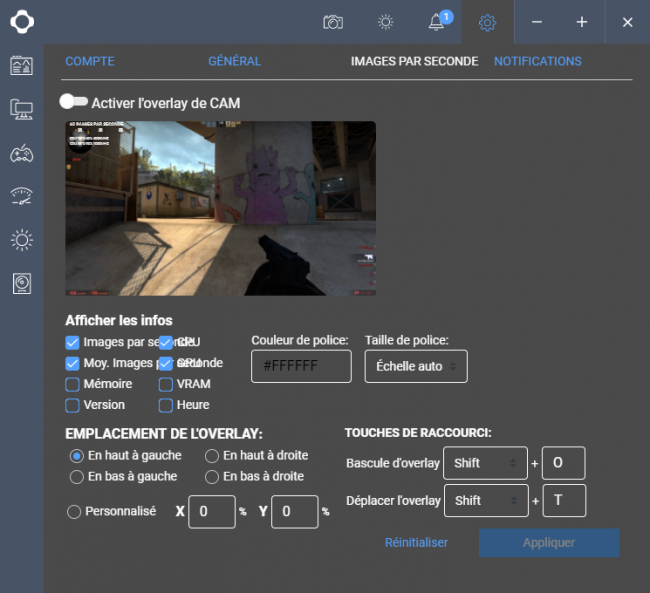Enable the Mémoire checkbox

click(72, 384)
